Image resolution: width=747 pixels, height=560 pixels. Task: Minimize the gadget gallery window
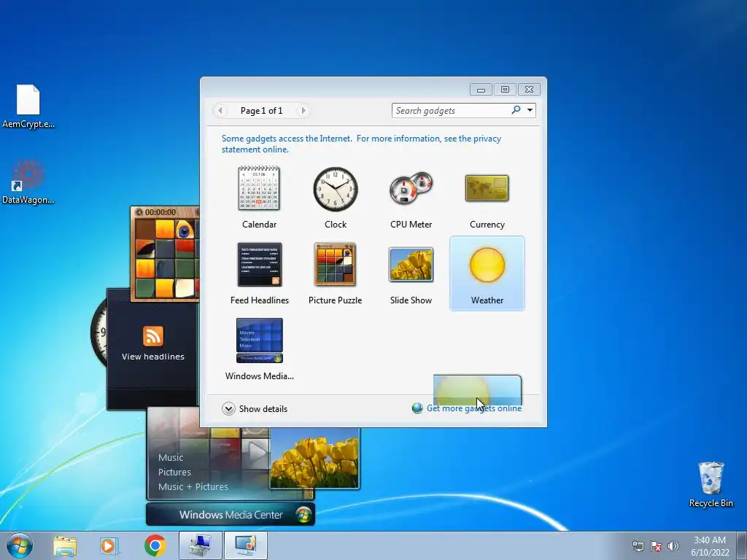[481, 90]
